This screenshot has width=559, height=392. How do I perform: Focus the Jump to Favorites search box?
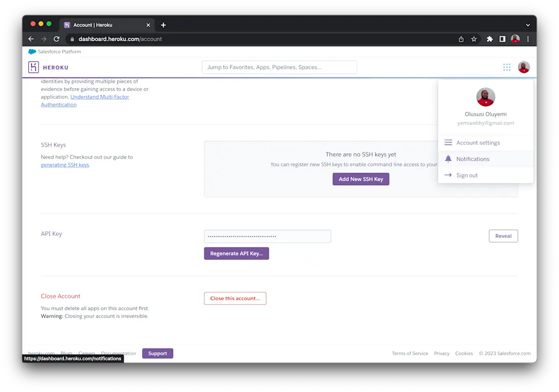pyautogui.click(x=279, y=67)
